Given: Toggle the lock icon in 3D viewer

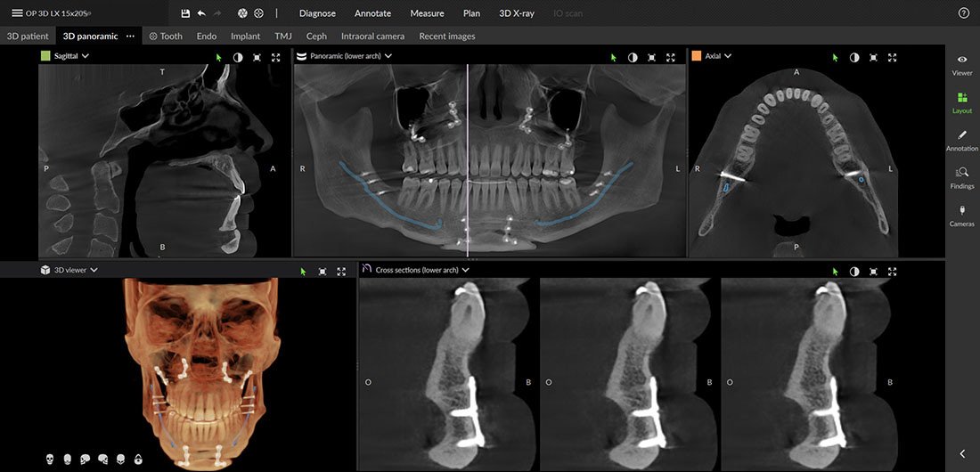Looking at the screenshot, I should tap(138, 459).
